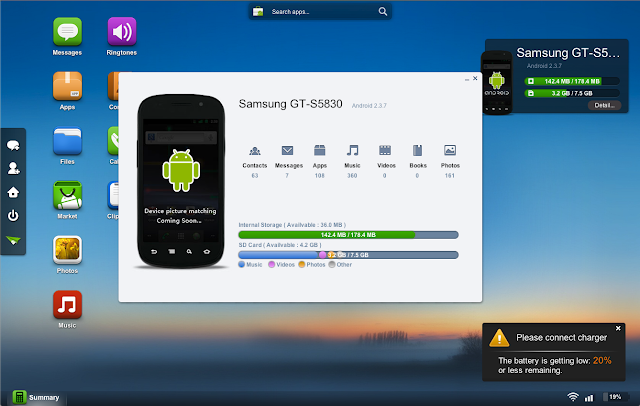Click the warning triangle notification icon

499,338
